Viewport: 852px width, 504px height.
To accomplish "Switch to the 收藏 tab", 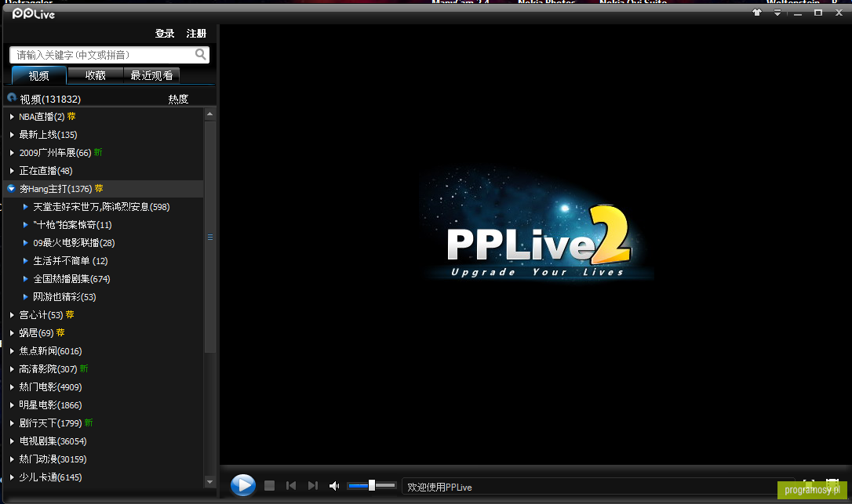I will point(95,75).
